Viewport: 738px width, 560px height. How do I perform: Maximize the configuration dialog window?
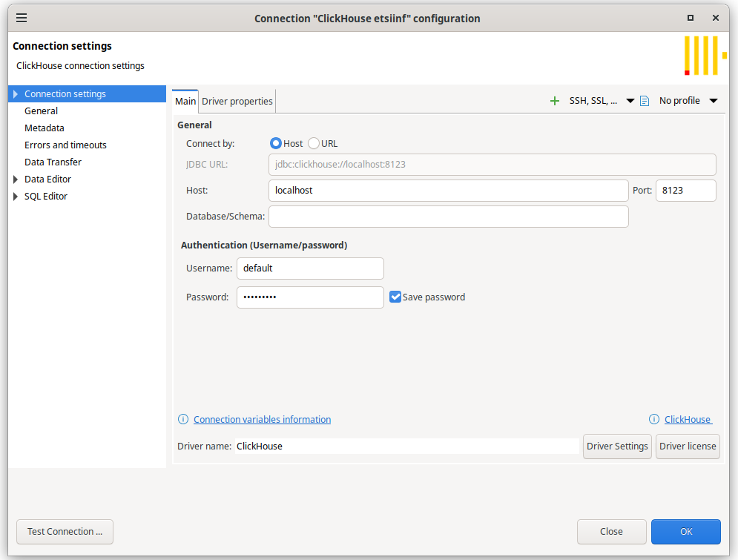[x=690, y=18]
